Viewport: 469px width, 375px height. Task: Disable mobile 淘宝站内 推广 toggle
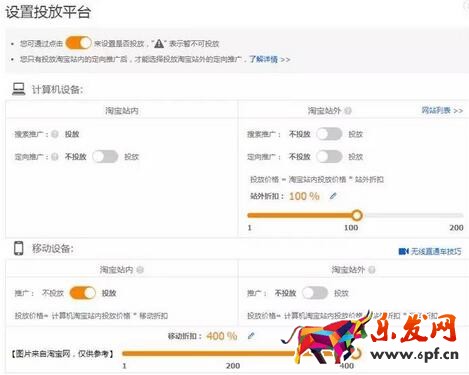click(x=83, y=293)
